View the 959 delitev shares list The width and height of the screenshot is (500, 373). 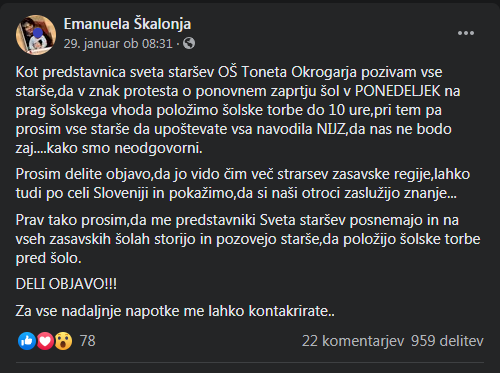[447, 341]
